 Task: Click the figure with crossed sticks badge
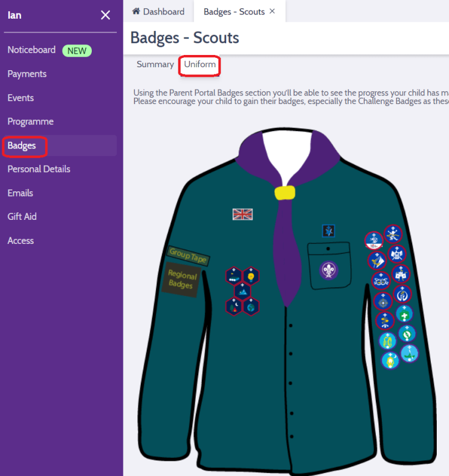point(393,234)
